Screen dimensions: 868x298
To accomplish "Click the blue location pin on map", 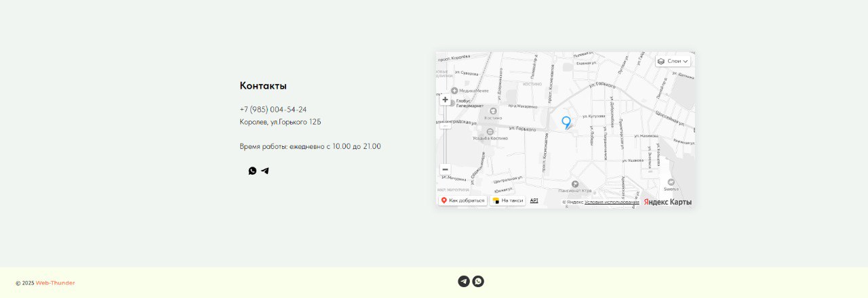I will coord(566,123).
